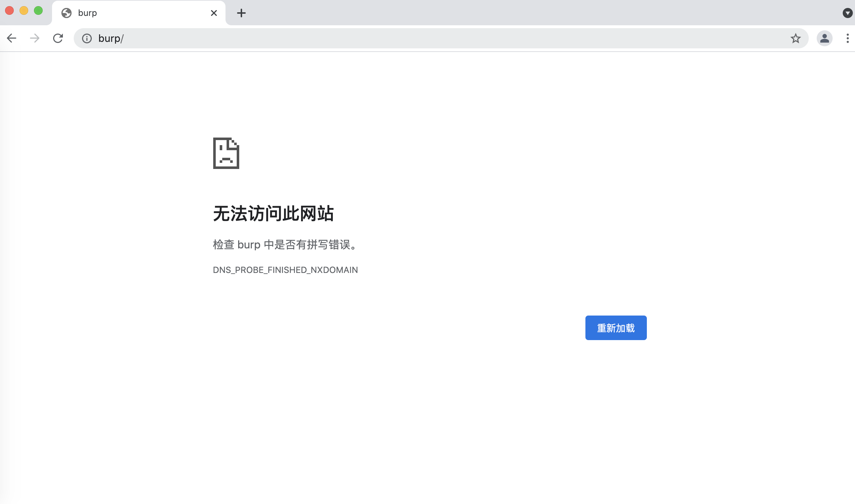
Task: Bookmark this page with star icon
Action: (x=795, y=38)
